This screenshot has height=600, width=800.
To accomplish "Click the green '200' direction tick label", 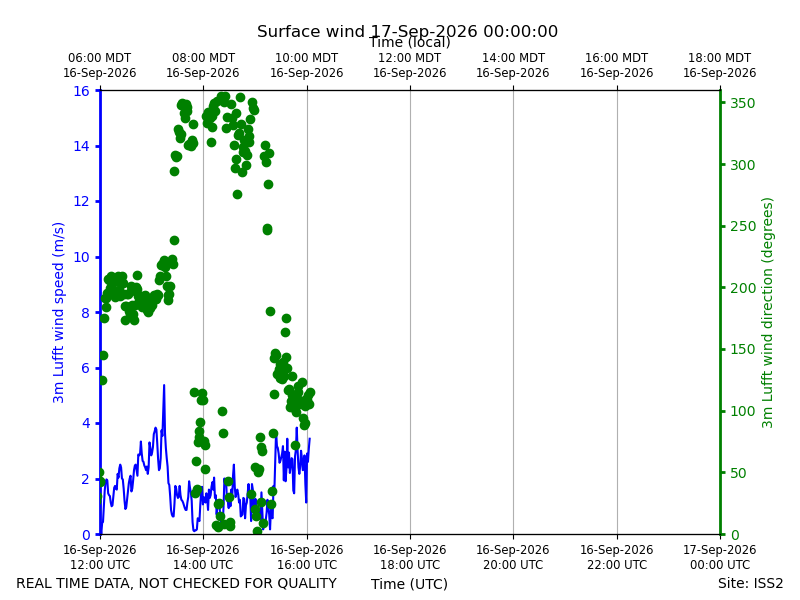I will tap(742, 288).
